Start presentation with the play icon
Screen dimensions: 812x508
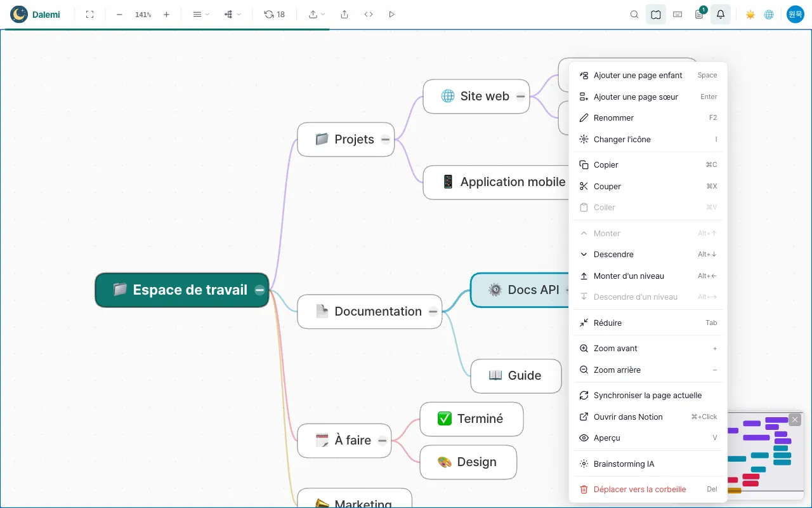pyautogui.click(x=391, y=15)
